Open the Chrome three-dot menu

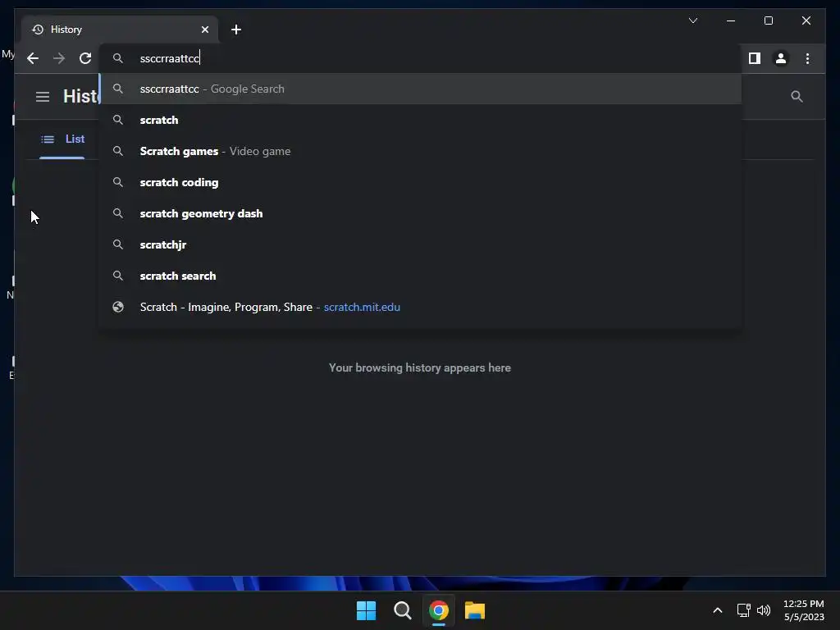pyautogui.click(x=807, y=58)
